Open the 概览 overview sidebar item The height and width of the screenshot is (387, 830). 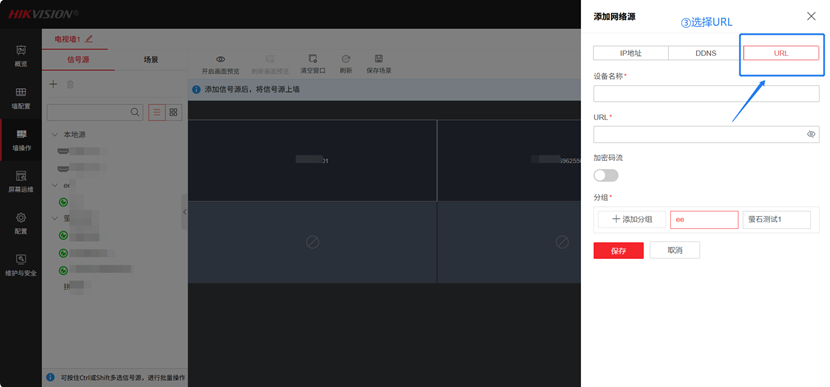tap(21, 56)
